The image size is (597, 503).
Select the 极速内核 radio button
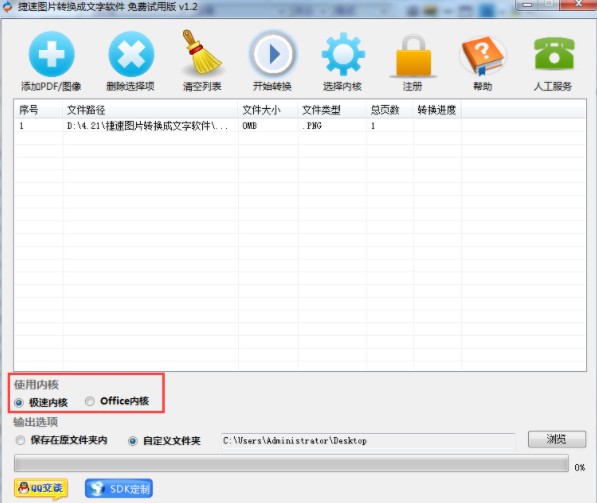19,402
